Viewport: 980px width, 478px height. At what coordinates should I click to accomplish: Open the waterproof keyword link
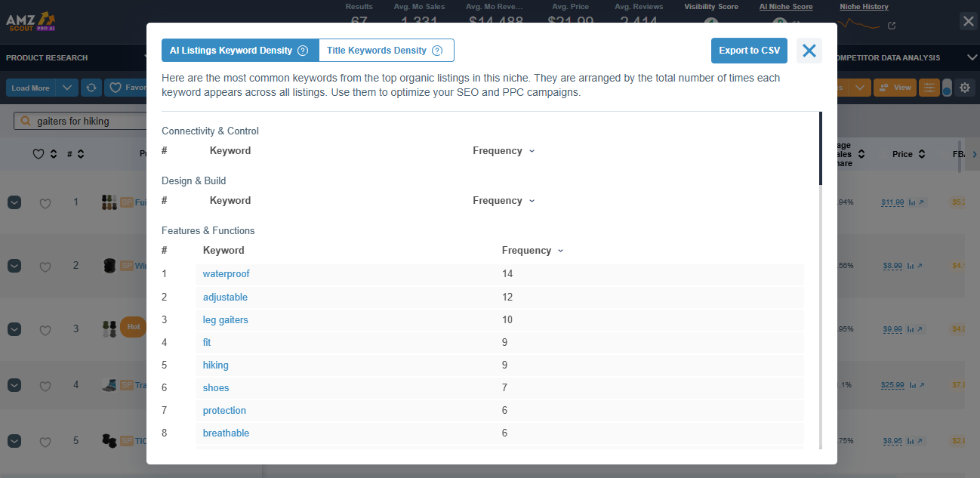point(226,274)
